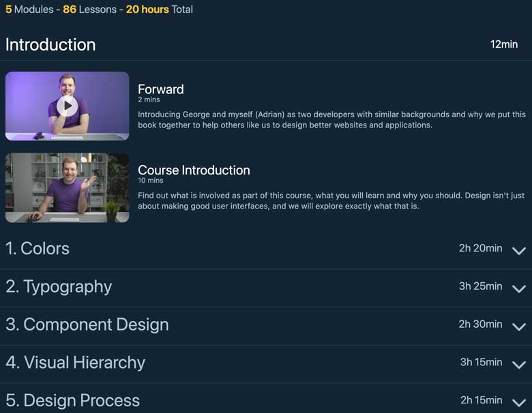Click the Course Introduction description paragraph

[x=331, y=201]
